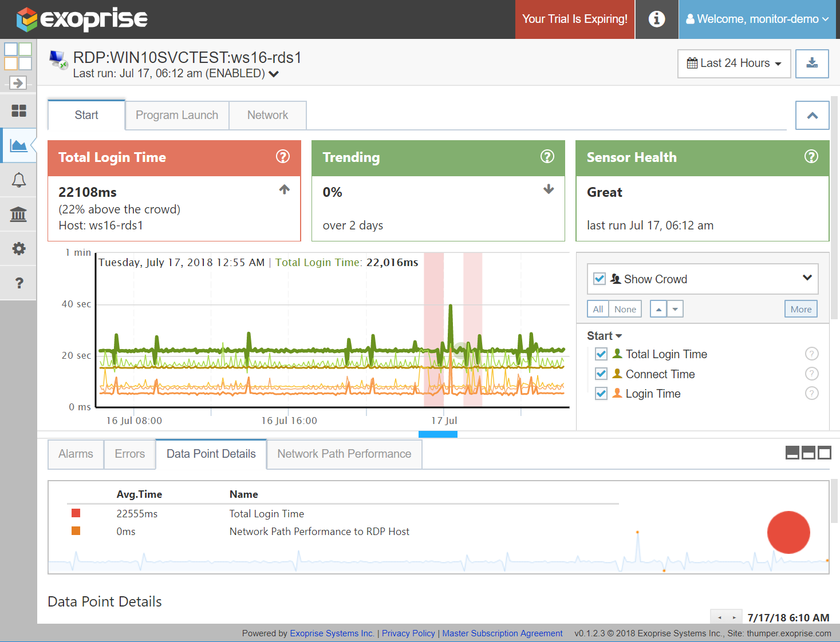Click the down arrow in Trending card
This screenshot has width=840, height=642.
549,189
